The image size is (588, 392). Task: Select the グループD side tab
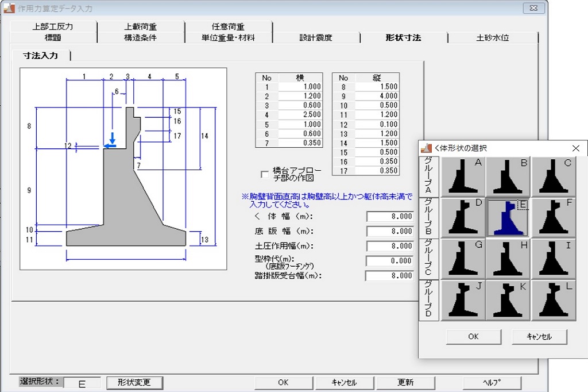coord(428,299)
